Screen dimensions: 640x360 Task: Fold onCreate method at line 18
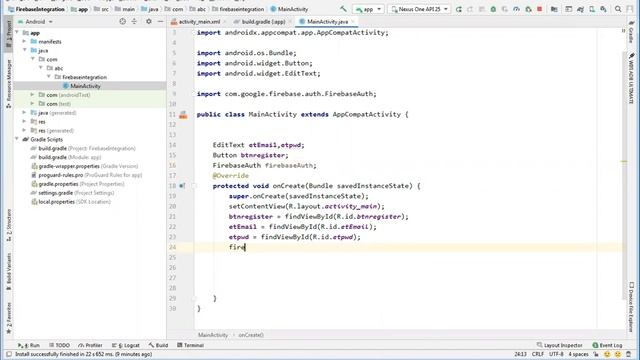[194, 186]
